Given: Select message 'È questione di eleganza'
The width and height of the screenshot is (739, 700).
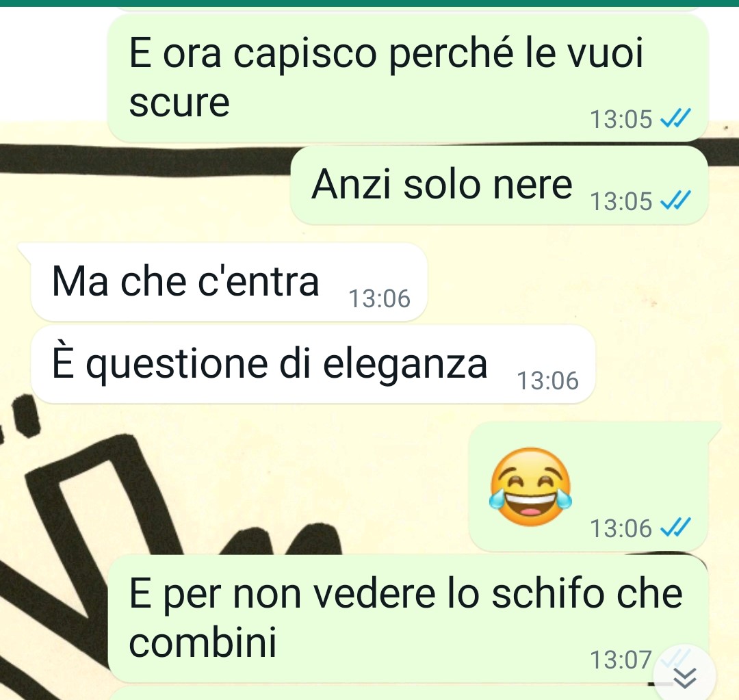Looking at the screenshot, I should coord(313,365).
